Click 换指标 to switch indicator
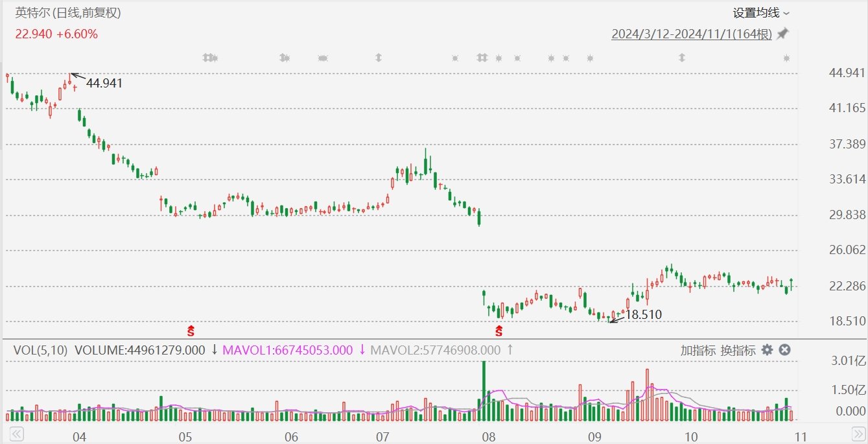The width and height of the screenshot is (868, 444). tap(738, 350)
